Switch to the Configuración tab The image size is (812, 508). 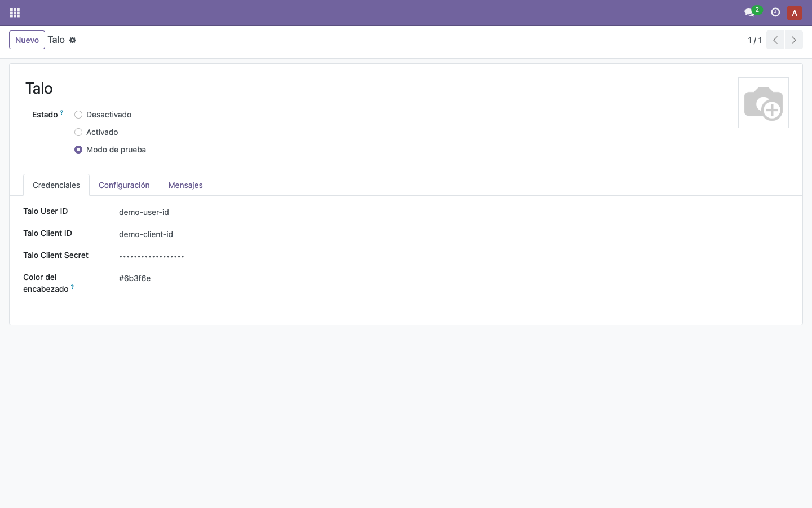[124, 185]
